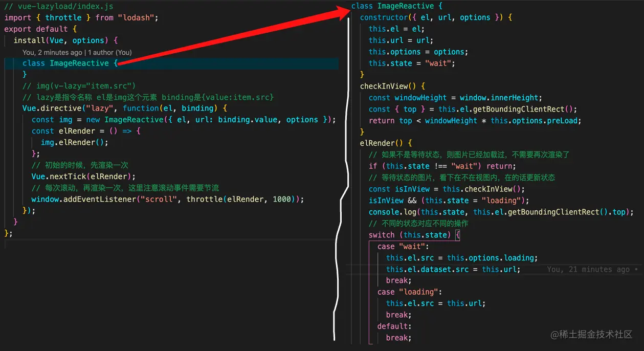Click the "// vue-lazyload/index.js" comment line
This screenshot has height=351, width=644.
(x=59, y=7)
